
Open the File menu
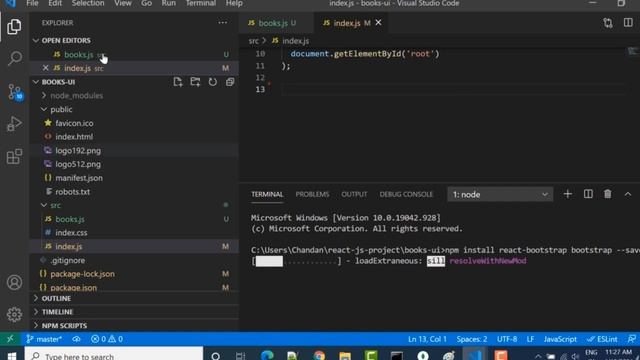[32, 3]
